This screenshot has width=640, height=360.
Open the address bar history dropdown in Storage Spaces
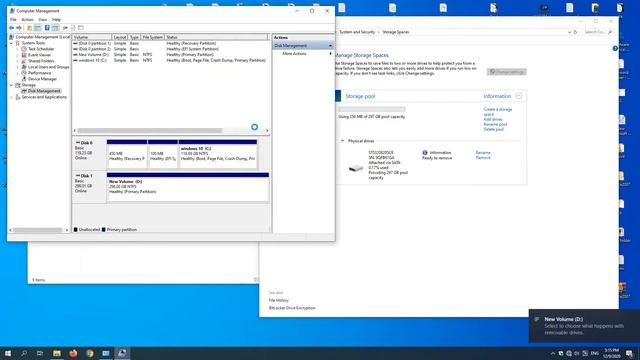[x=569, y=32]
